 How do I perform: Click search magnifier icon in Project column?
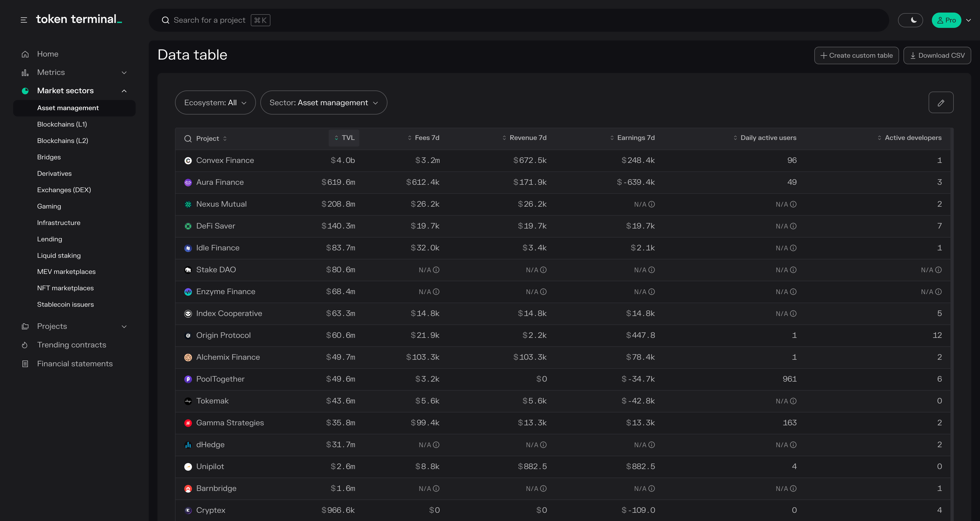[188, 139]
